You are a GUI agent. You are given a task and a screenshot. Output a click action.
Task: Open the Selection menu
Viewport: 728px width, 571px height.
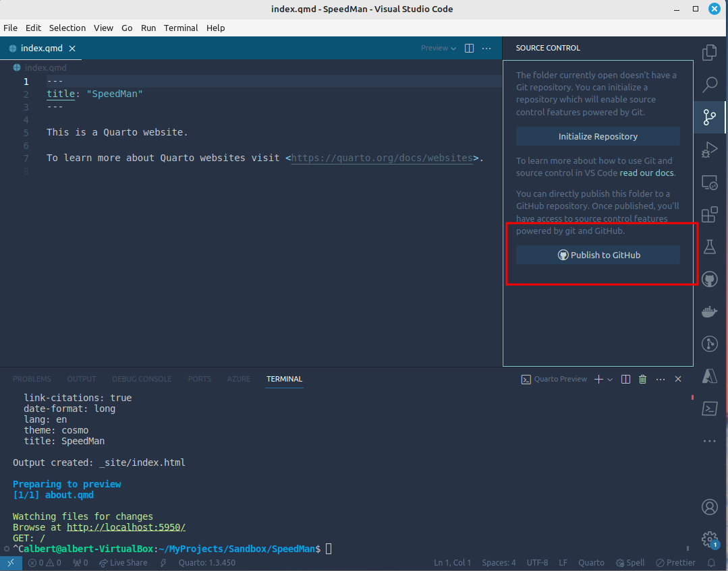point(67,28)
